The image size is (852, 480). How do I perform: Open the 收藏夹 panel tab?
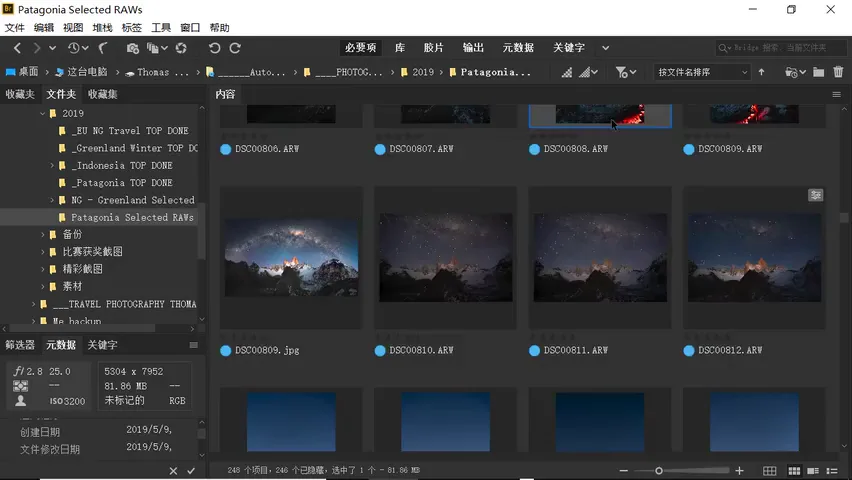20,94
